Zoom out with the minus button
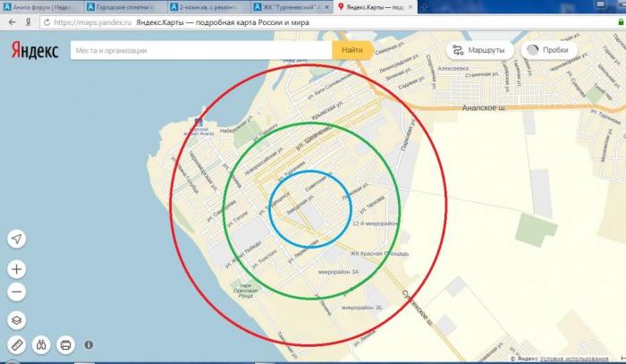The height and width of the screenshot is (364, 626). point(17,292)
